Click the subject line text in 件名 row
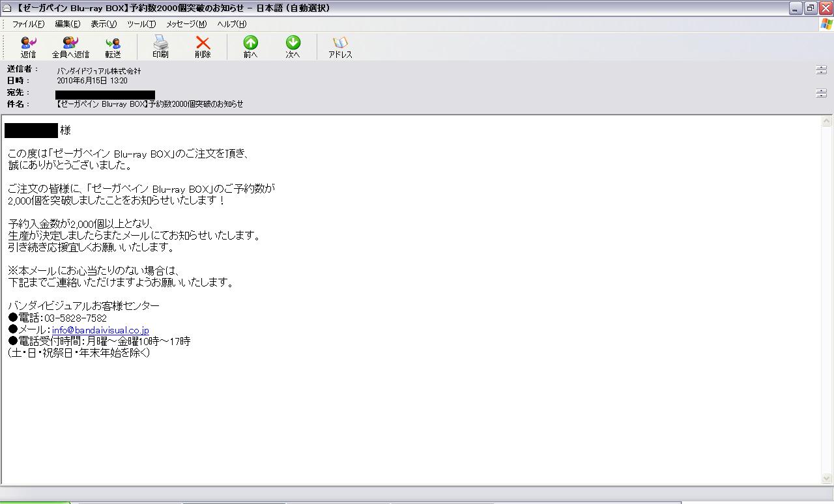 pos(150,104)
